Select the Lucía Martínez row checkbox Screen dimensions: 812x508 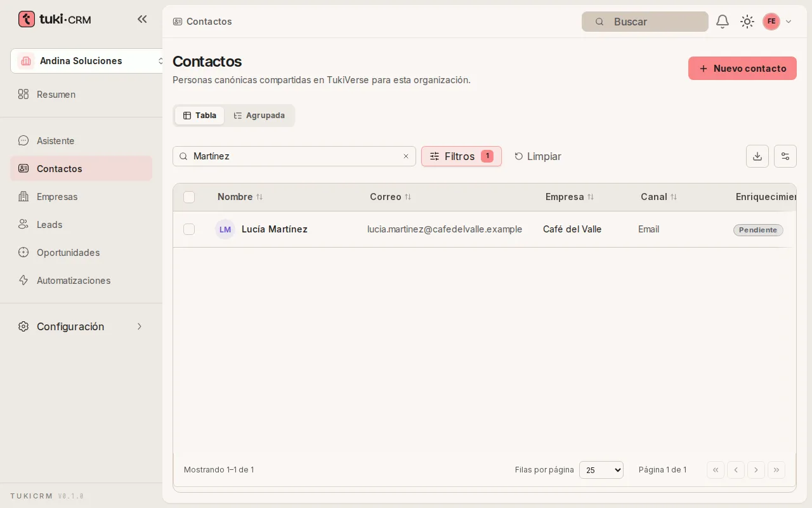(189, 229)
